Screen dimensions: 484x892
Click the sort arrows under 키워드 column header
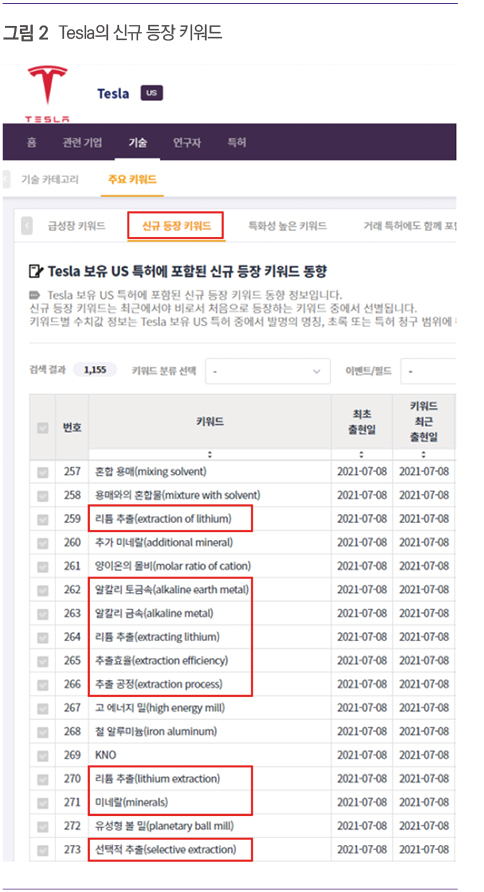click(210, 455)
